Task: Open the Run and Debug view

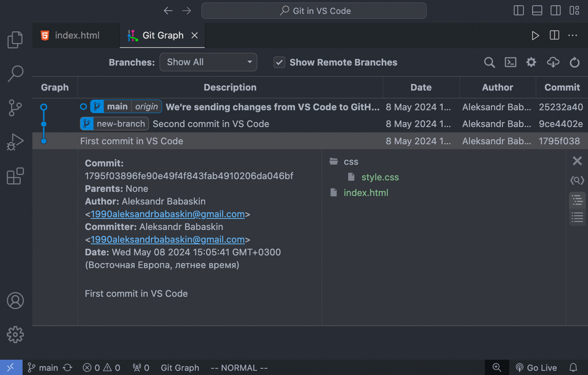Action: pos(15,142)
